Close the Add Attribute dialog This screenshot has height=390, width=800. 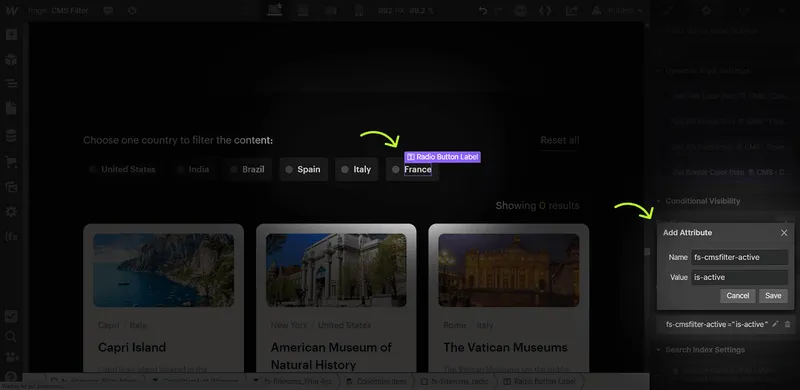coord(784,233)
